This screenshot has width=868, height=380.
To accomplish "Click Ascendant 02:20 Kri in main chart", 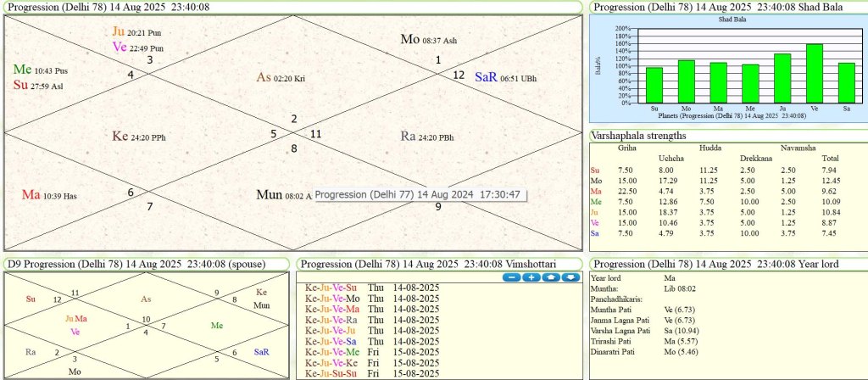I will point(281,78).
